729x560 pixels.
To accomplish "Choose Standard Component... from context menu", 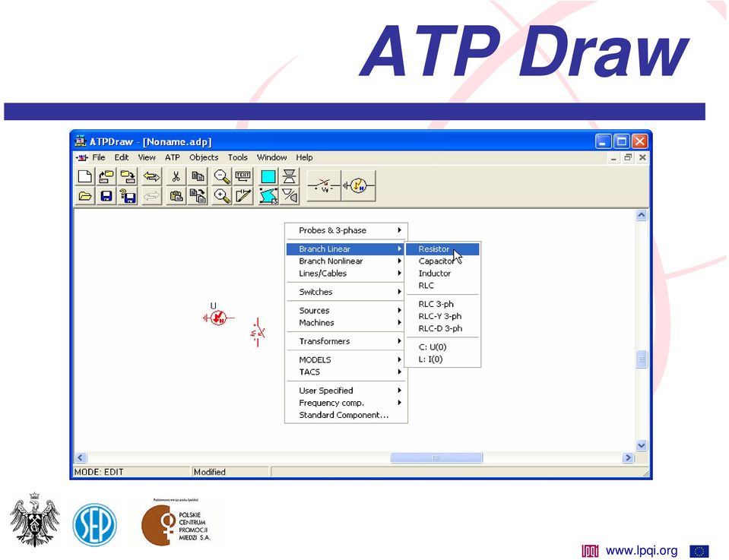I will (x=347, y=415).
